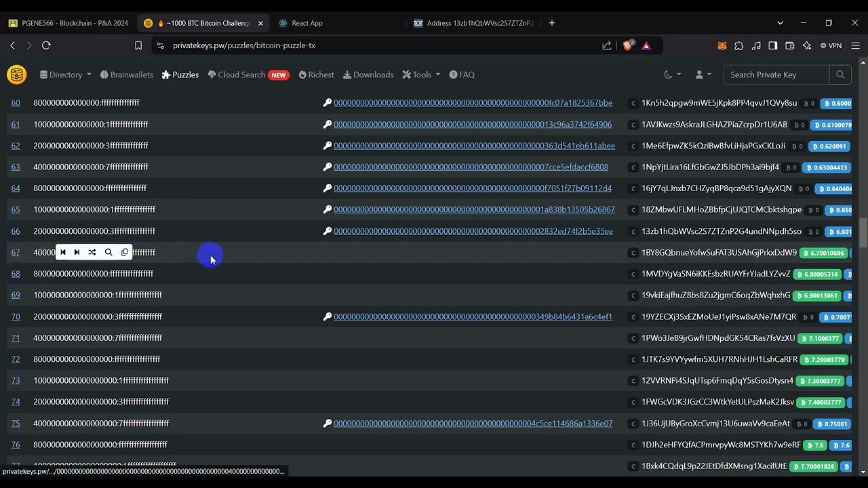Viewport: 868px width, 488px height.
Task: Open puzzle number 67 link
Action: click(x=16, y=252)
